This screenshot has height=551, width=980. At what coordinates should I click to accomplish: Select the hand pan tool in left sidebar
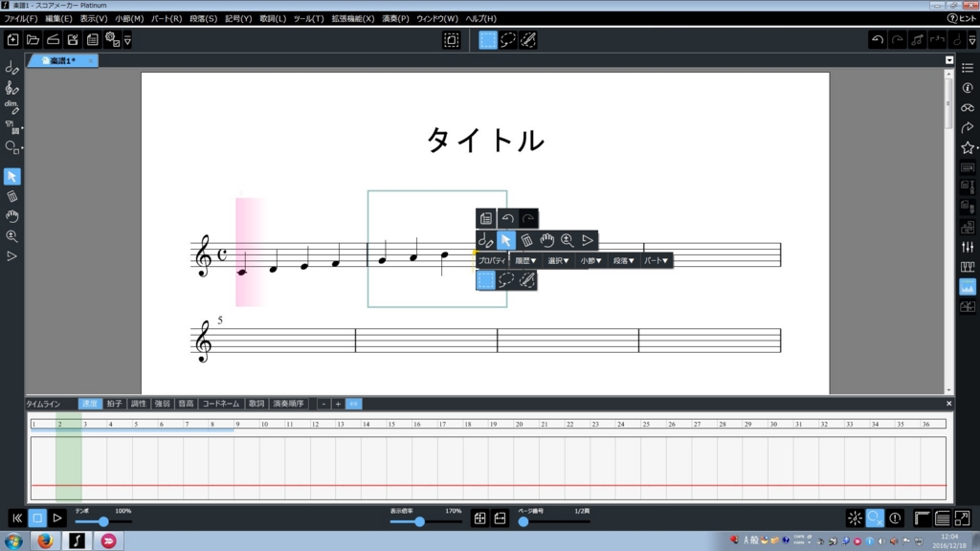click(11, 216)
